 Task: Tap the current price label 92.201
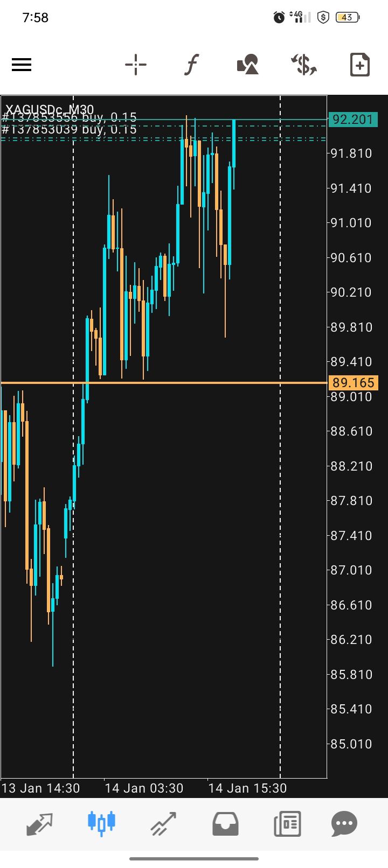coord(352,119)
